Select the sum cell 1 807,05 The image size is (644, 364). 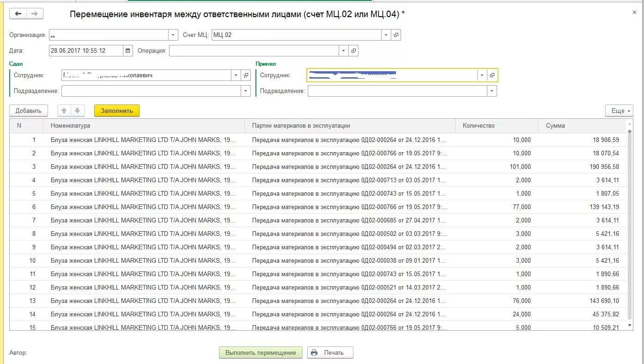click(x=582, y=193)
